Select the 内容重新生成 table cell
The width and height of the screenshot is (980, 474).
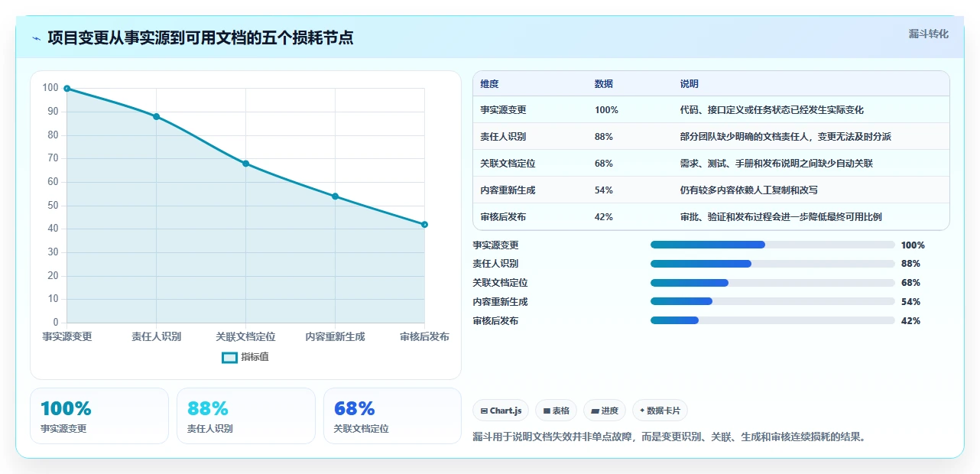(508, 190)
